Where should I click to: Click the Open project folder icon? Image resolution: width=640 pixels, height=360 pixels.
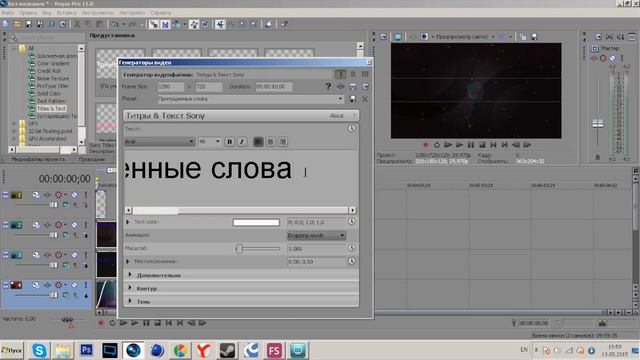pos(17,24)
